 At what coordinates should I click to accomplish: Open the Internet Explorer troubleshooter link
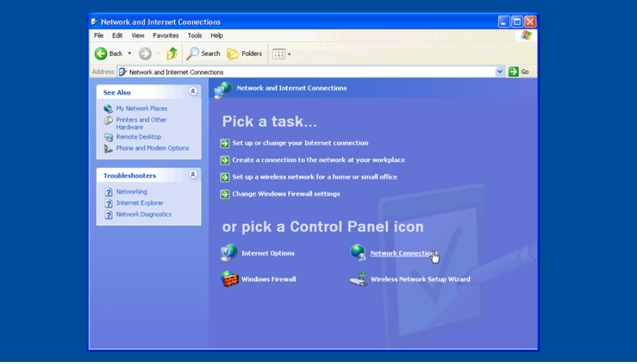pos(139,203)
